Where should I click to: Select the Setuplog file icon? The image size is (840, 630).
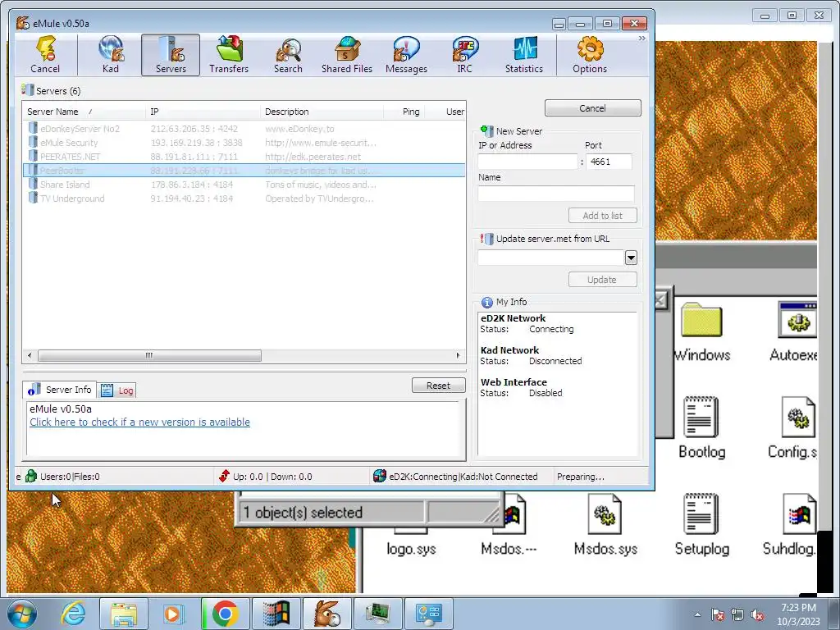(x=702, y=525)
